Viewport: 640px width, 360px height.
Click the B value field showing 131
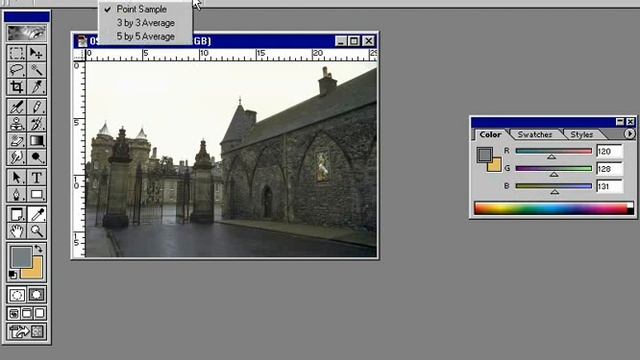click(609, 187)
